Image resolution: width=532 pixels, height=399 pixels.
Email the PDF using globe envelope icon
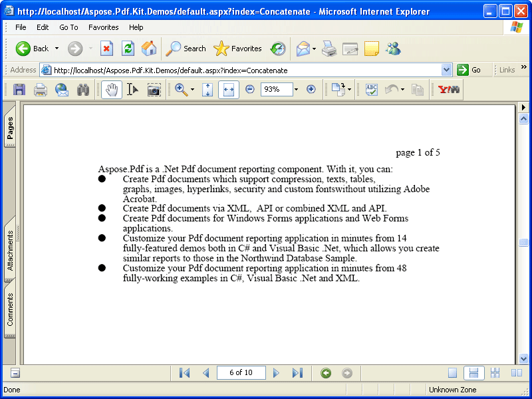(62, 90)
